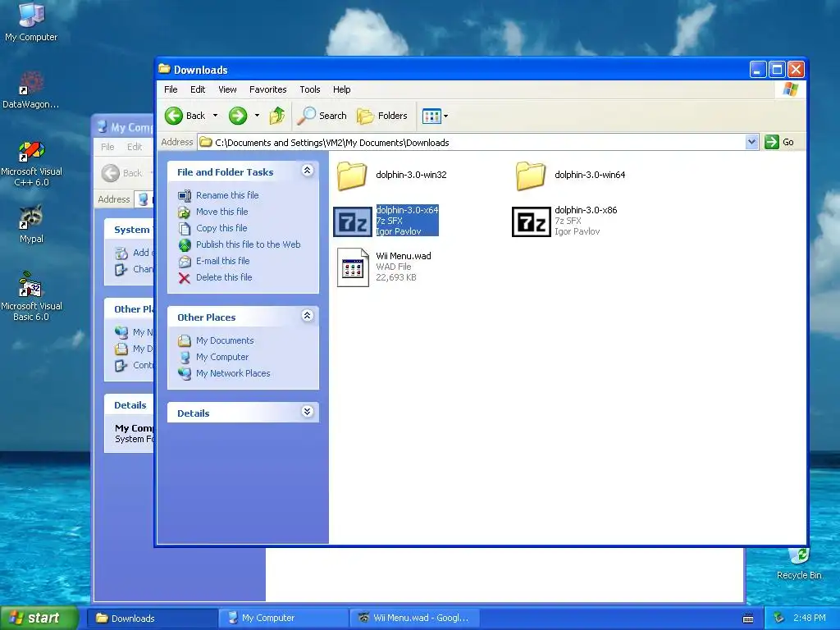Click the My Computer background window title bar
This screenshot has height=630, width=840.
coord(123,127)
